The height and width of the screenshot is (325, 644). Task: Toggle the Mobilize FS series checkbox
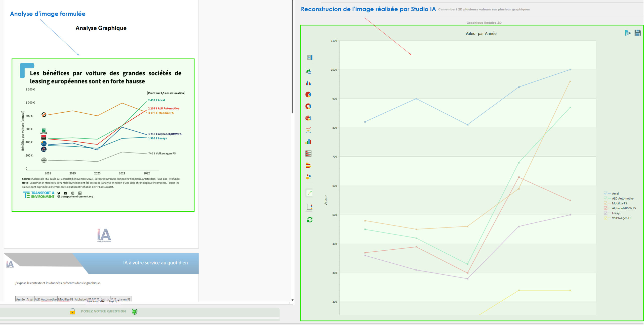coord(606,203)
